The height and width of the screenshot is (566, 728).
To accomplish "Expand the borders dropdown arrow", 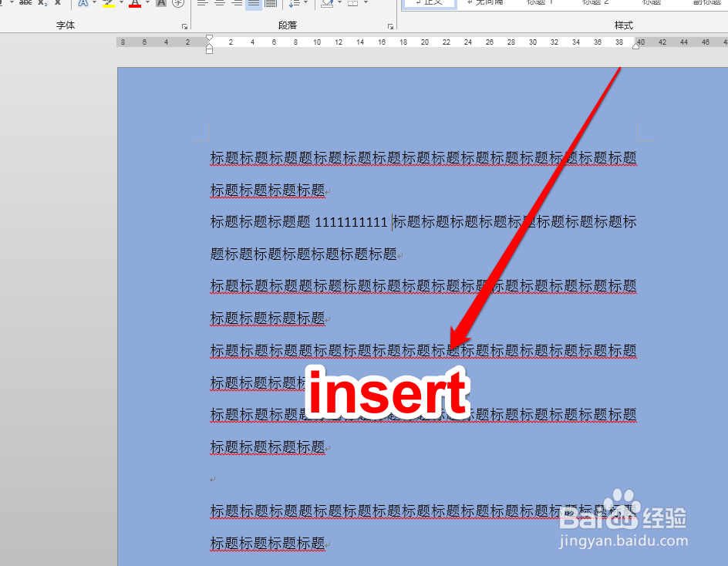I will click(366, 3).
